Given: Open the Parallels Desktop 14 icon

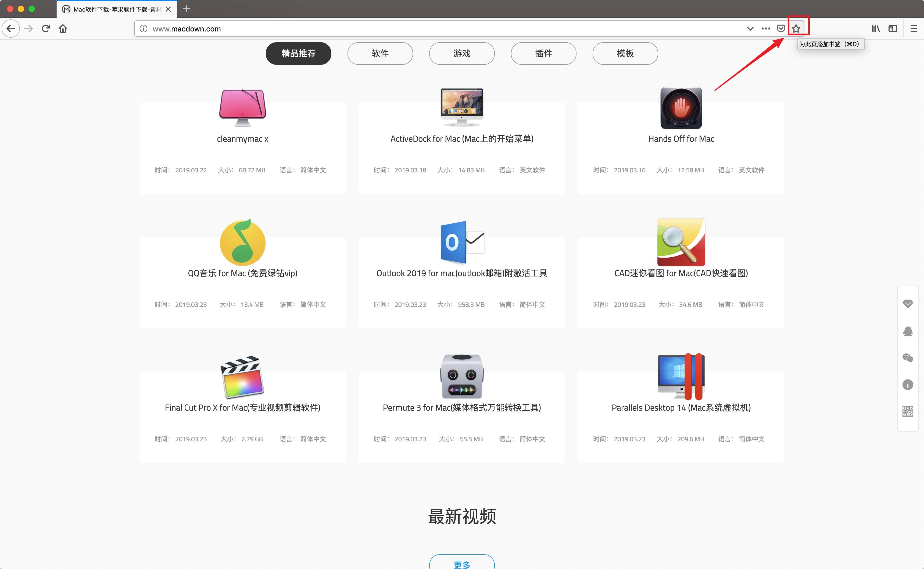Looking at the screenshot, I should tap(681, 376).
